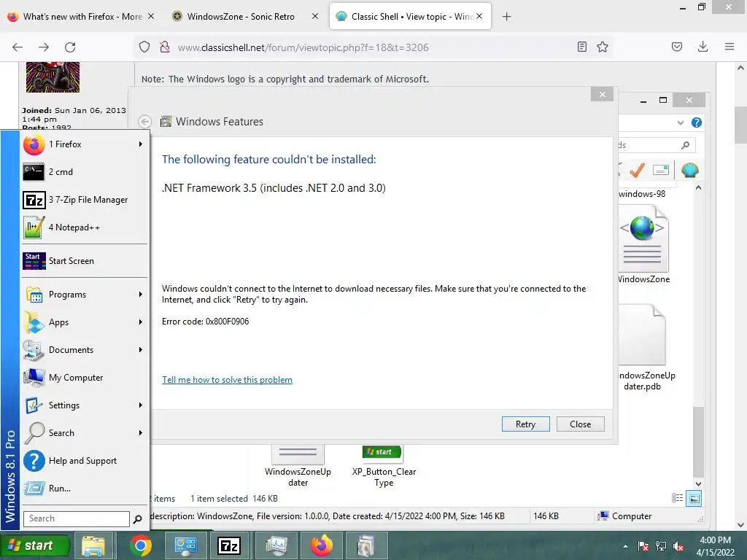
Task: Open Start Screen menu item
Action: pos(84,261)
